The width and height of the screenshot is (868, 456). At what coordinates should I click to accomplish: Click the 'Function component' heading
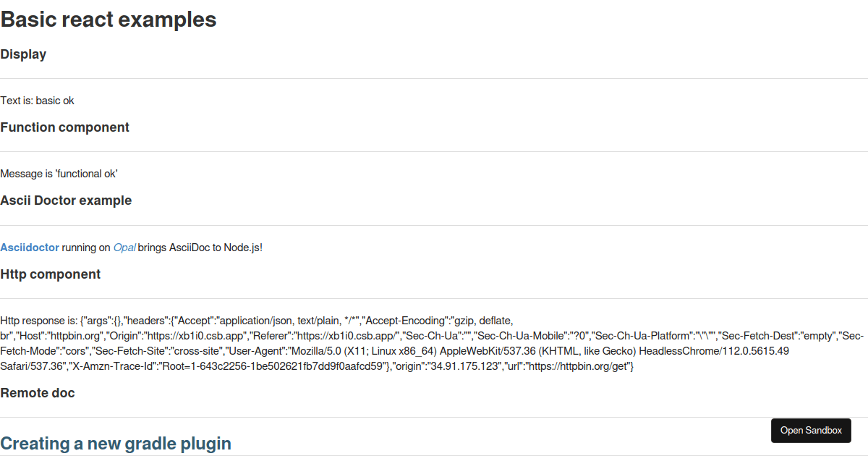pos(64,127)
